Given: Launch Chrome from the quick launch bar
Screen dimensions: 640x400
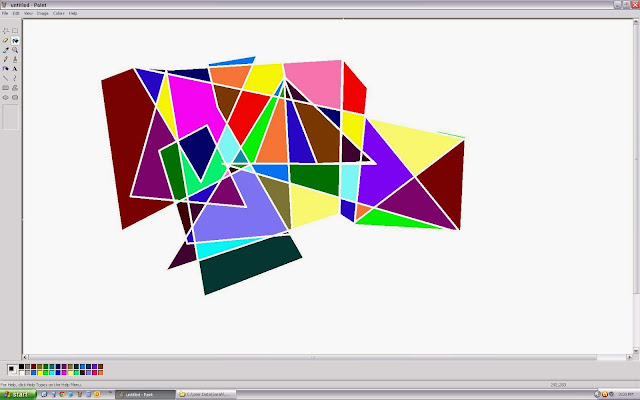Looking at the screenshot, I should click(62, 394).
